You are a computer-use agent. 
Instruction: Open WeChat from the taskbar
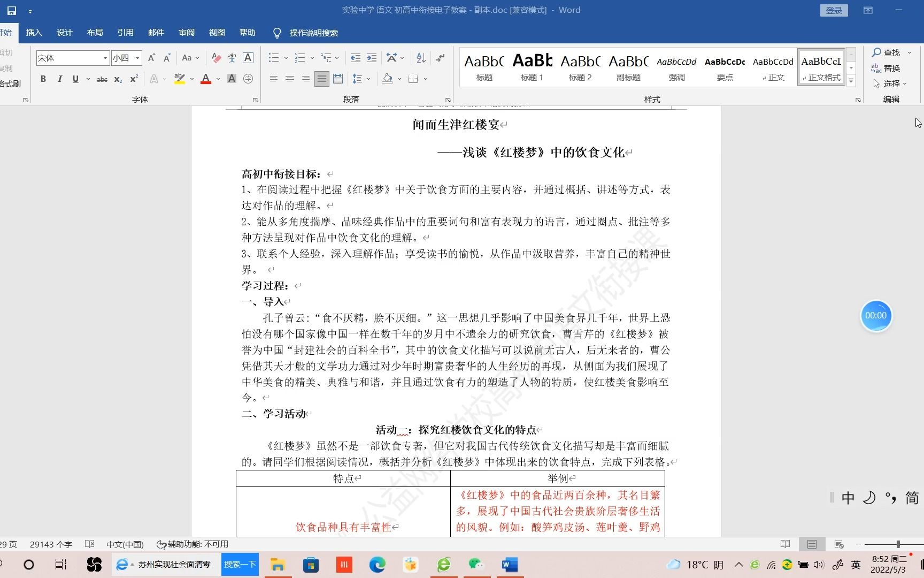tap(476, 564)
